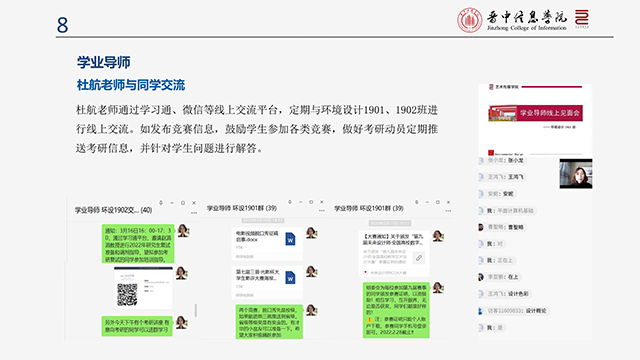Click the subheading 杜航老师与同学交流

click(x=131, y=85)
